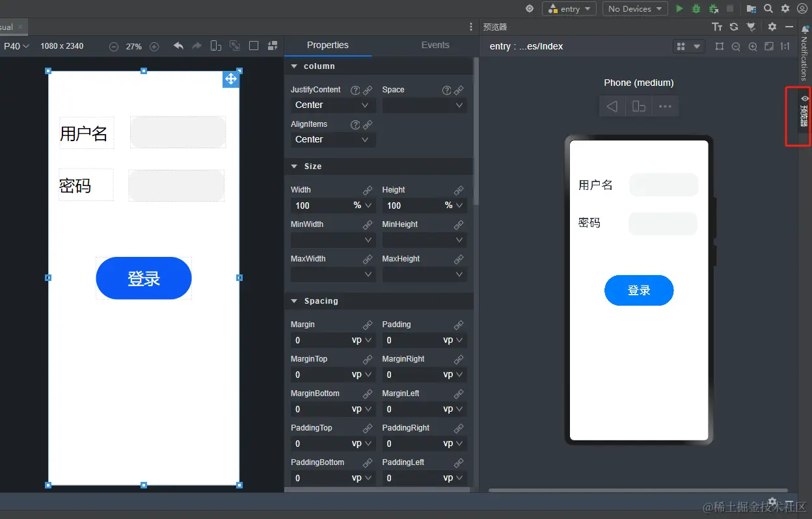Select the 密码 label on the canvas
This screenshot has width=812, height=519.
tap(86, 185)
